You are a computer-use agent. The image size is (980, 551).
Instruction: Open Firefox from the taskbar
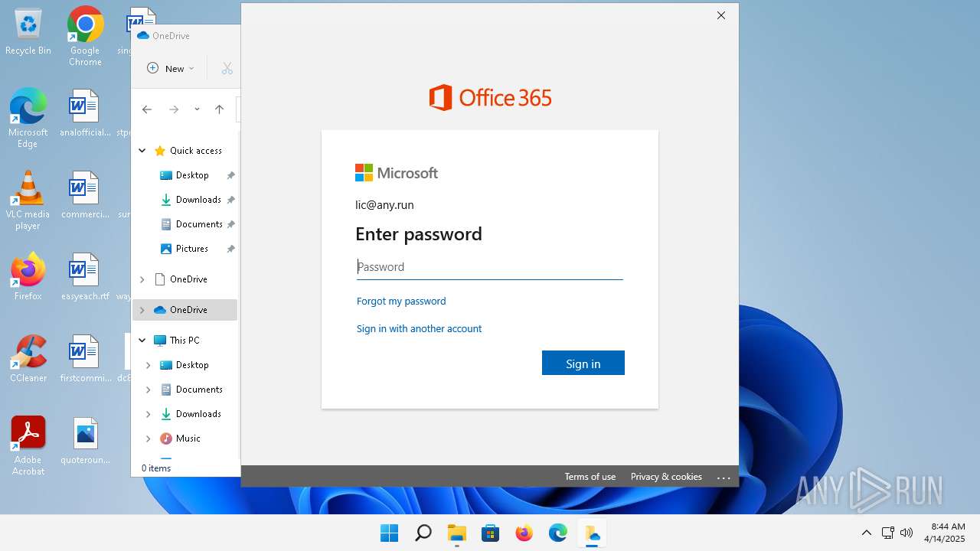pyautogui.click(x=524, y=533)
